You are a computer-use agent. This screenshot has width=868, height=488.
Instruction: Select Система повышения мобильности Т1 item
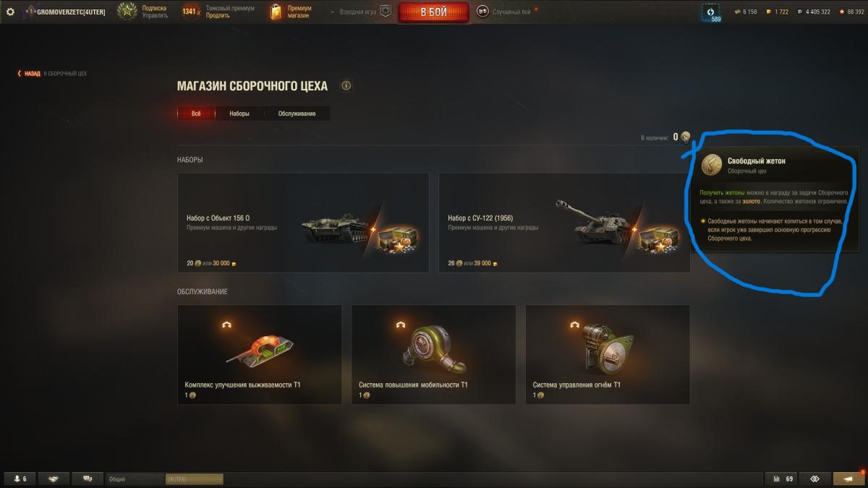[434, 354]
